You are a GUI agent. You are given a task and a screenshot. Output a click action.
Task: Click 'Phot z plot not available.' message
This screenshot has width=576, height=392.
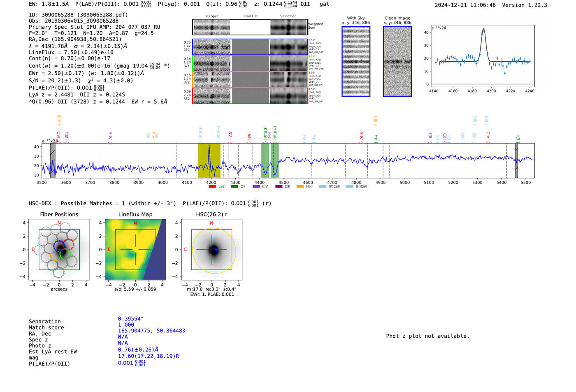pos(427,336)
